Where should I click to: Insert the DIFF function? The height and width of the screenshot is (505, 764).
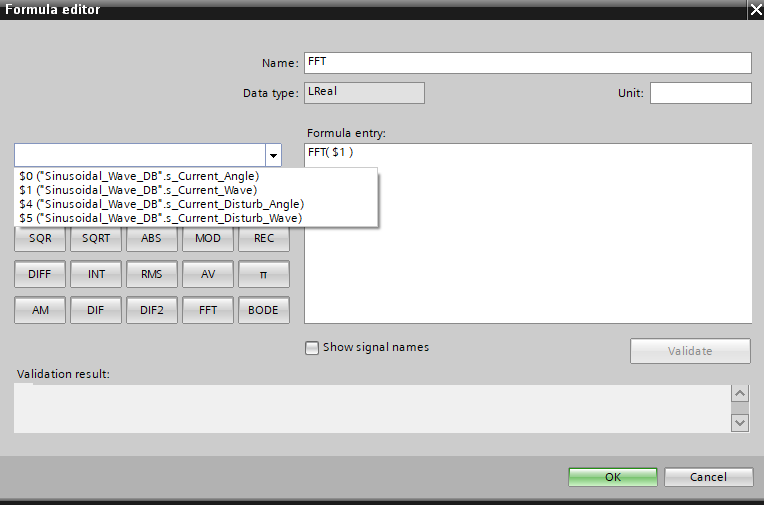(40, 274)
